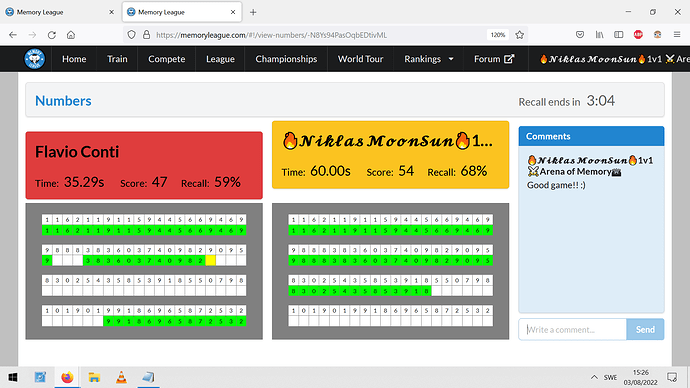Open the Championships menu item

tap(286, 59)
